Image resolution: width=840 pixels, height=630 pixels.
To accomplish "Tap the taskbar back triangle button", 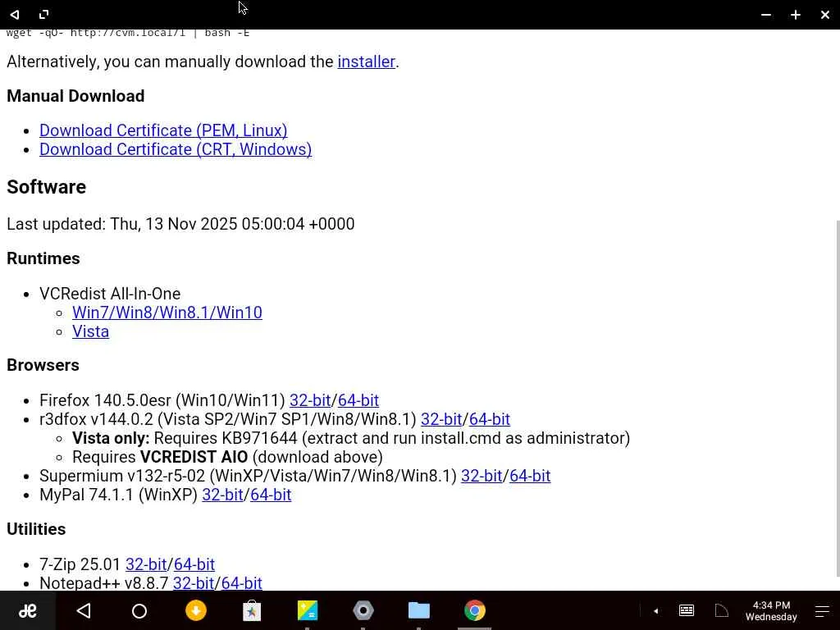I will point(84,610).
